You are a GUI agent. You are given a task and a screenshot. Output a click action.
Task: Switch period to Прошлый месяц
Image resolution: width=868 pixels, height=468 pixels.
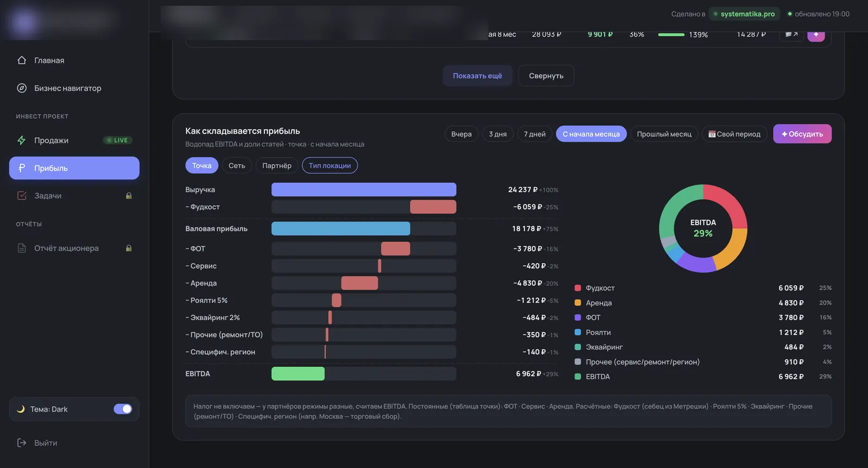click(664, 134)
